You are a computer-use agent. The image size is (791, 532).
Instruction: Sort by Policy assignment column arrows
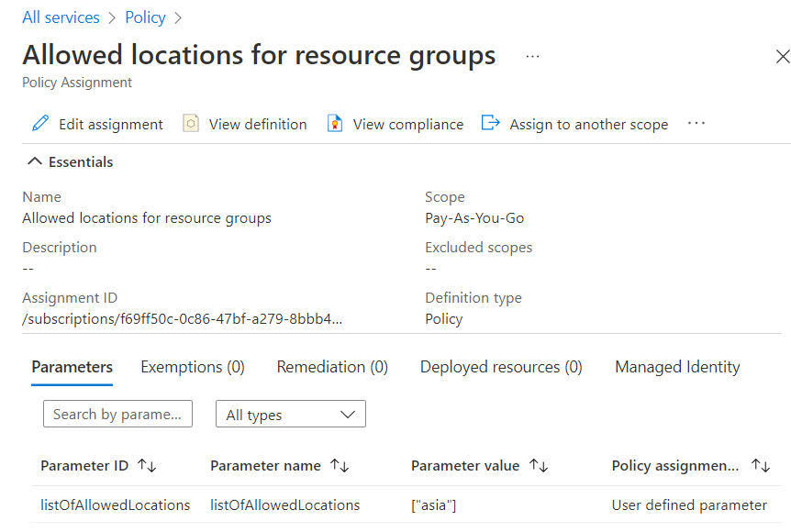pos(760,466)
